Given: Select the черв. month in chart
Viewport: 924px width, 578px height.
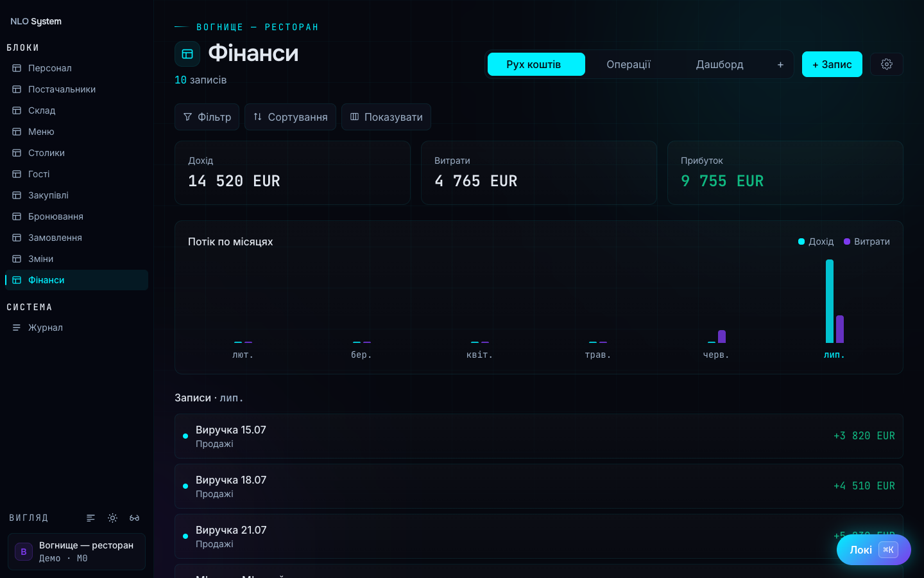Looking at the screenshot, I should [x=716, y=355].
